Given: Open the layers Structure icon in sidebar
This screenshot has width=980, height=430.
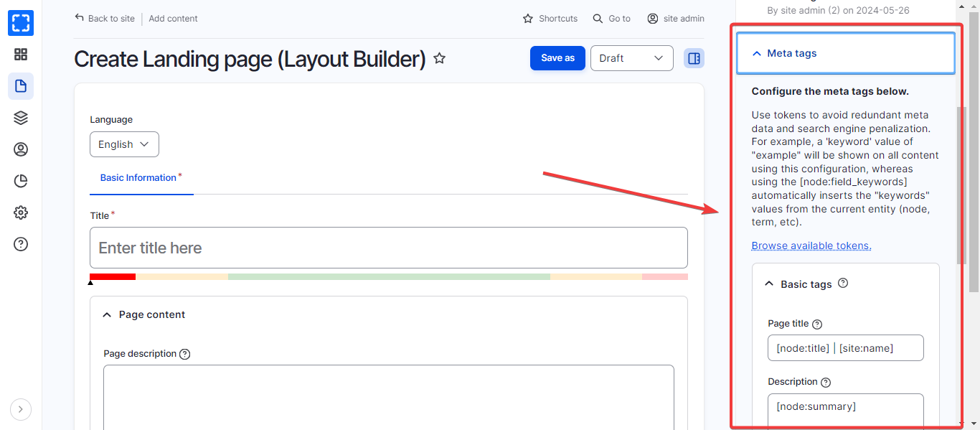Looking at the screenshot, I should point(21,118).
